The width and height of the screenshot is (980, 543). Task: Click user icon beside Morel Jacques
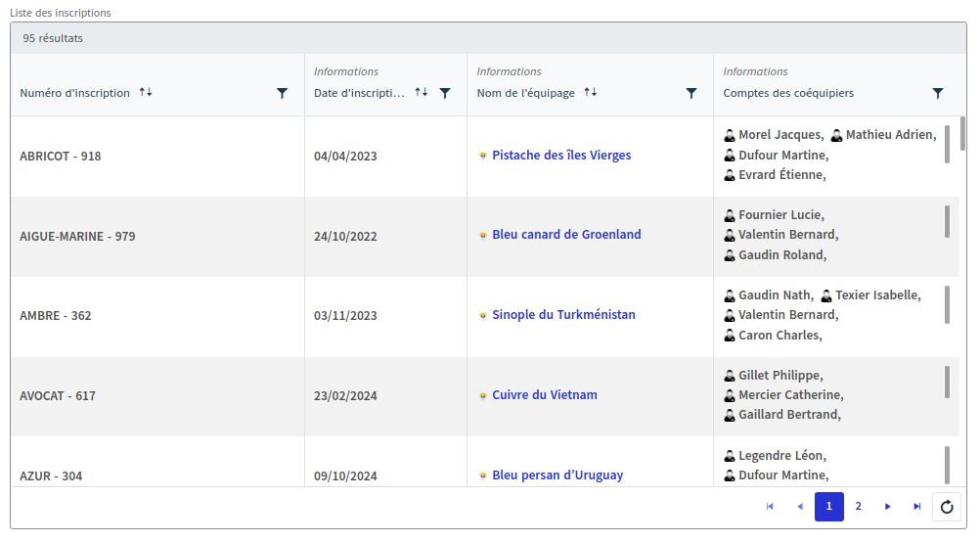pyautogui.click(x=730, y=135)
